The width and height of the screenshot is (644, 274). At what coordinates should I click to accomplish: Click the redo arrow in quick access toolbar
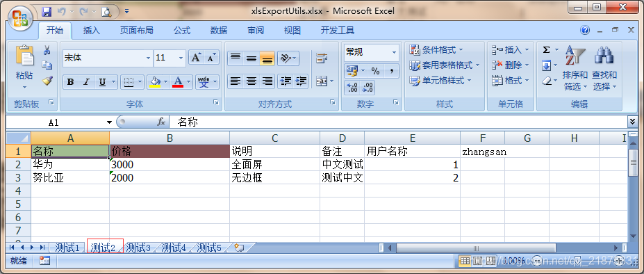[x=84, y=12]
